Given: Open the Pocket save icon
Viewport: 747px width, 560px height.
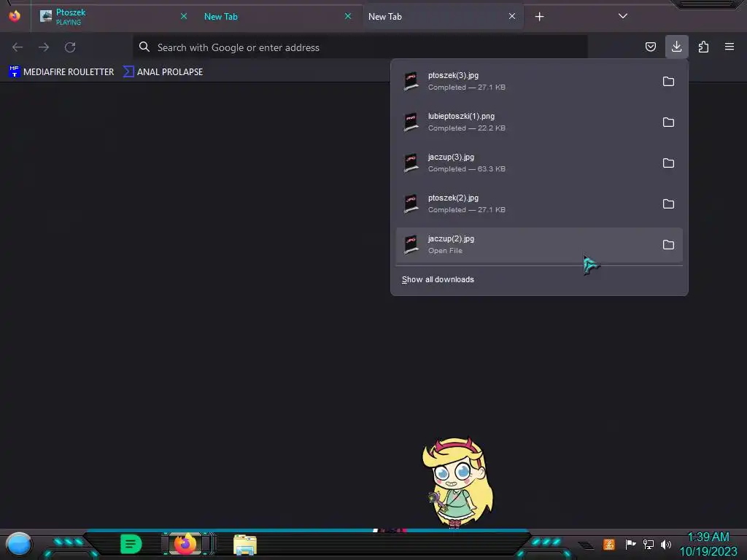Looking at the screenshot, I should pyautogui.click(x=650, y=47).
